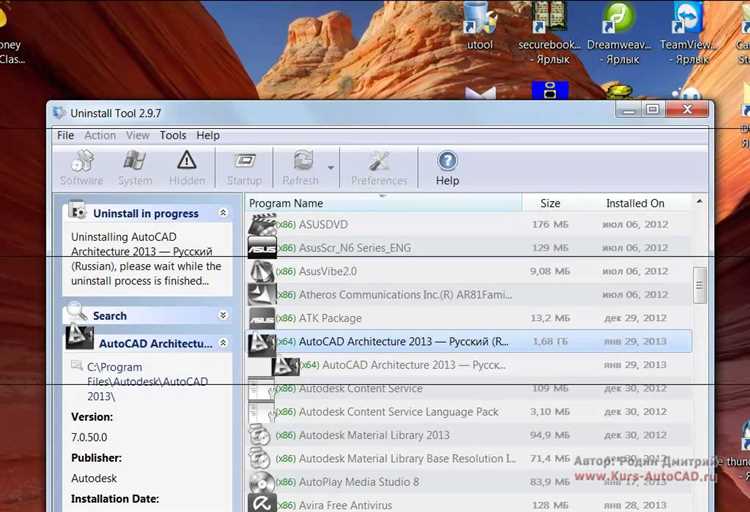This screenshot has height=512, width=750.
Task: Click the install path folder icon
Action: pyautogui.click(x=77, y=366)
